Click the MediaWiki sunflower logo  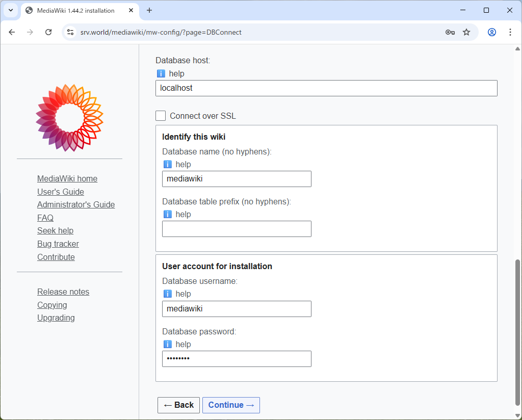point(69,117)
